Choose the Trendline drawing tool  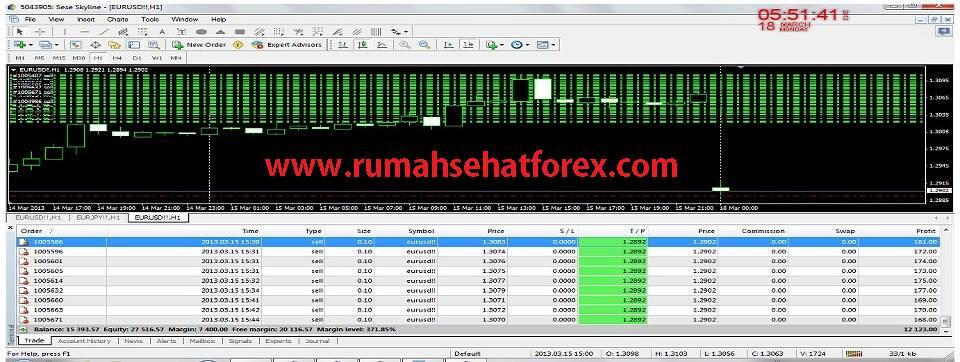click(x=104, y=31)
